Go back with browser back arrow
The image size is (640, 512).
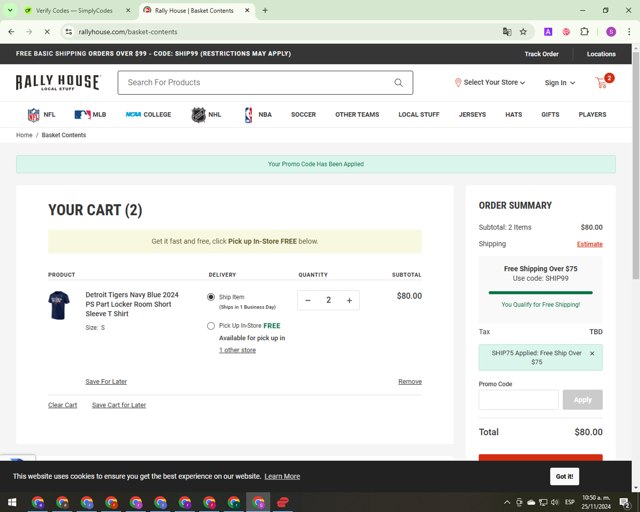pyautogui.click(x=11, y=31)
